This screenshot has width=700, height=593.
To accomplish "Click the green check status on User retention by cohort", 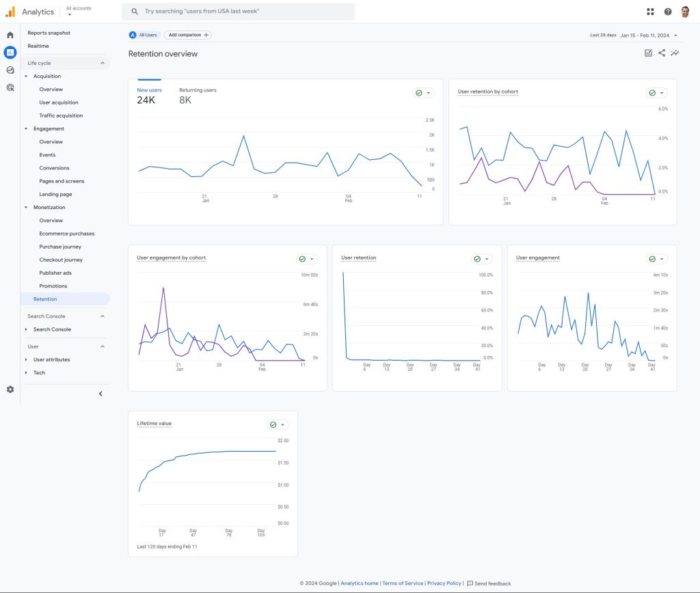I will click(652, 93).
